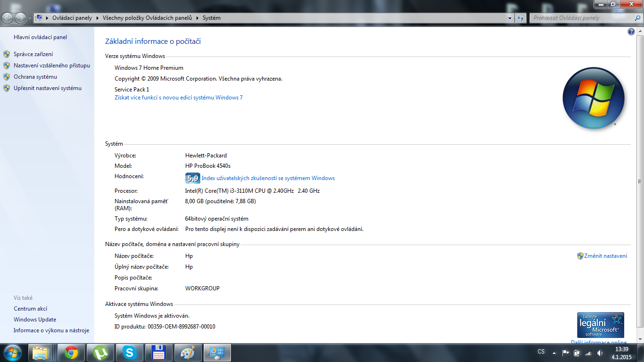This screenshot has height=362, width=644.
Task: Open Centrum akcí link
Action: click(x=30, y=309)
